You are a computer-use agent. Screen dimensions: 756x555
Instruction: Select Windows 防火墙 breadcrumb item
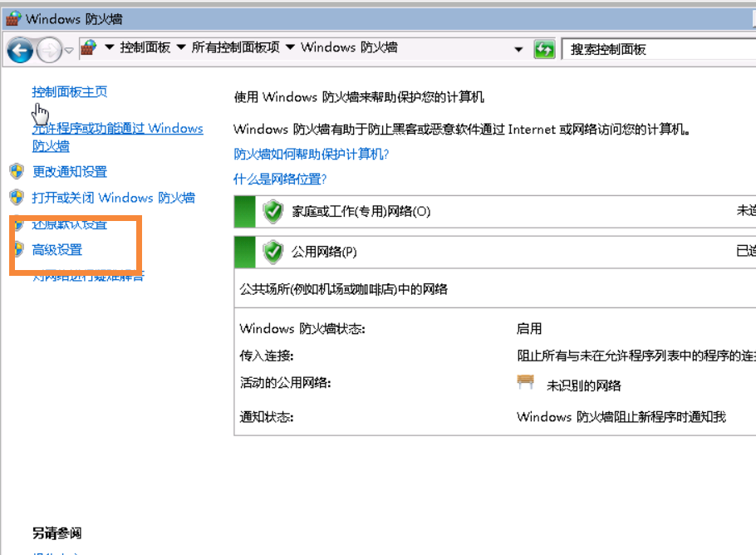349,47
